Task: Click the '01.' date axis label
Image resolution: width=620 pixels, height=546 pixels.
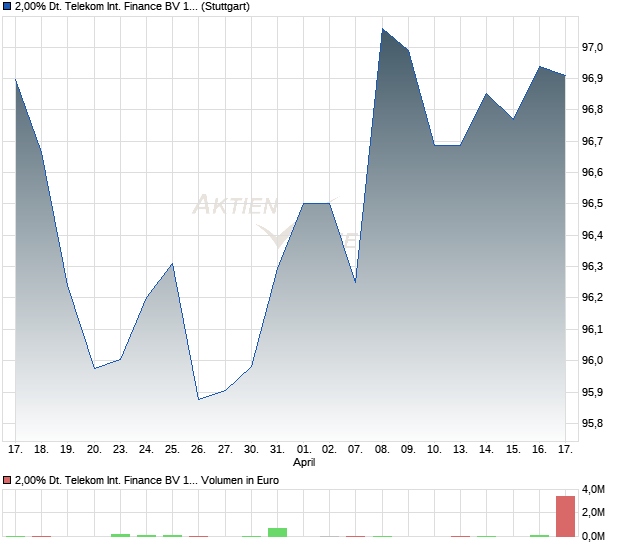Action: (x=304, y=450)
